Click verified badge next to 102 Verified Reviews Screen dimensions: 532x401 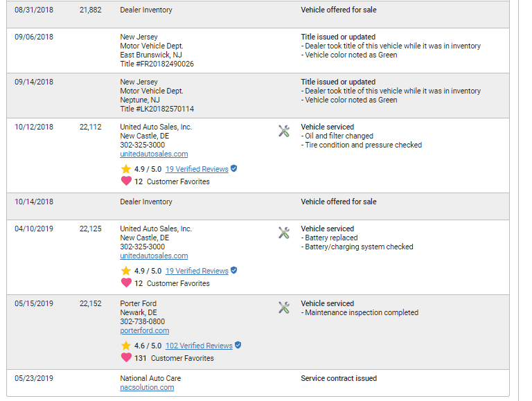(238, 345)
